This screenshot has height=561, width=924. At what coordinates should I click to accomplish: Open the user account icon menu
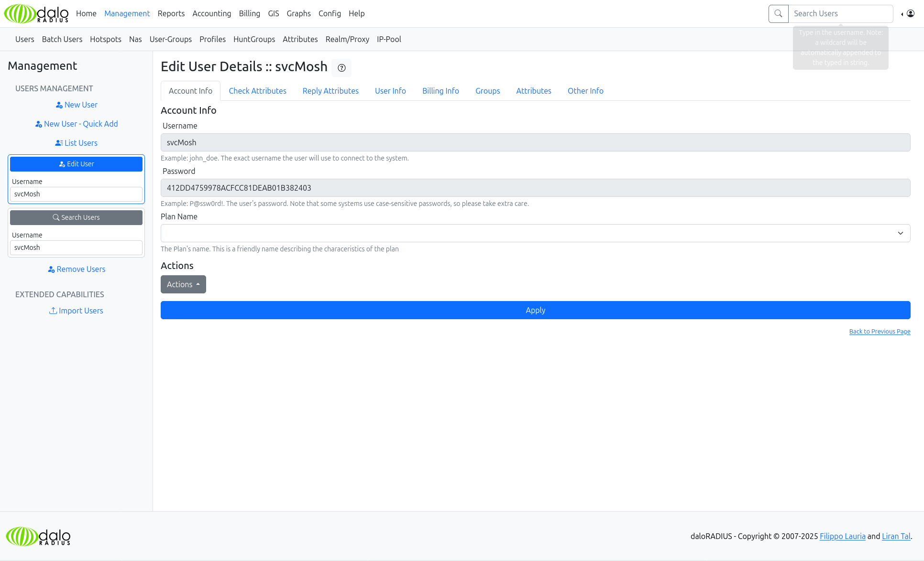(910, 14)
